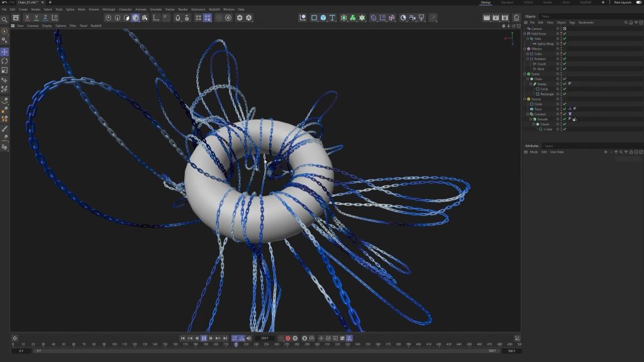Click the Cube primitive icon in toolbar
644x362 pixels.
(x=323, y=18)
